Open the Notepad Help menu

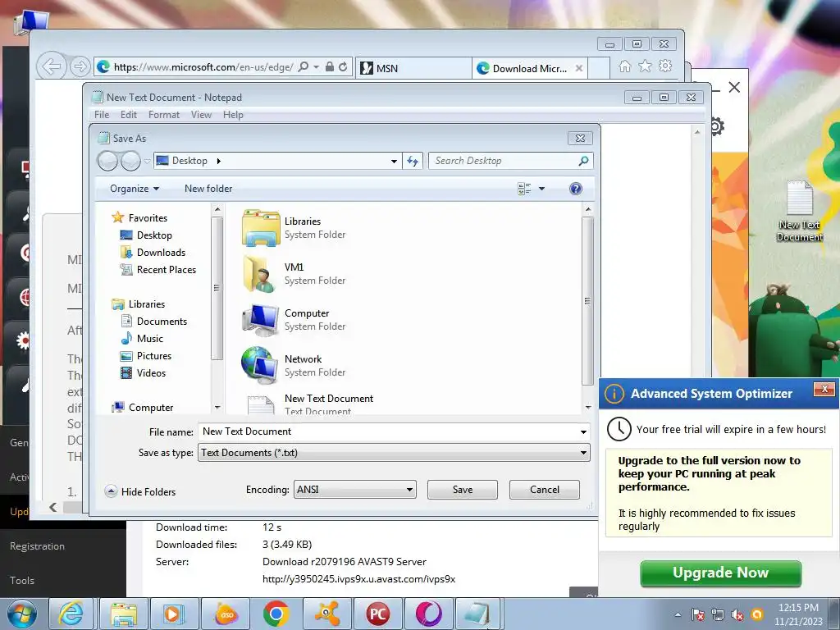click(x=233, y=115)
